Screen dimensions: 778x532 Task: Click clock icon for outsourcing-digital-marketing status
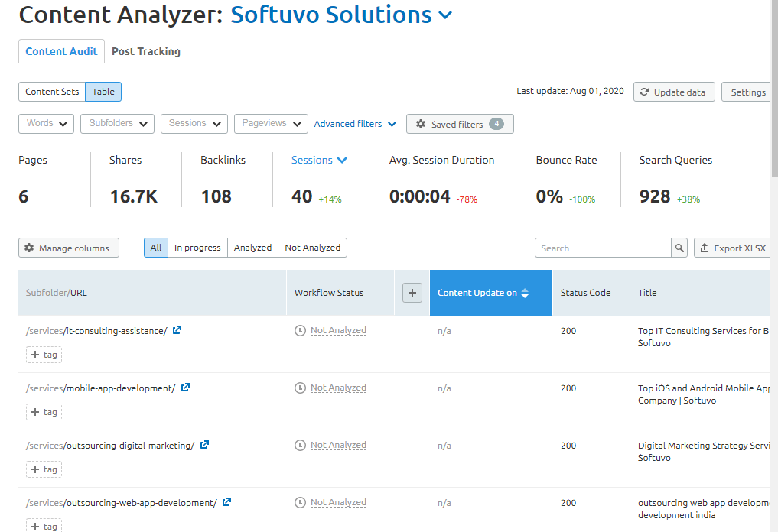[300, 445]
